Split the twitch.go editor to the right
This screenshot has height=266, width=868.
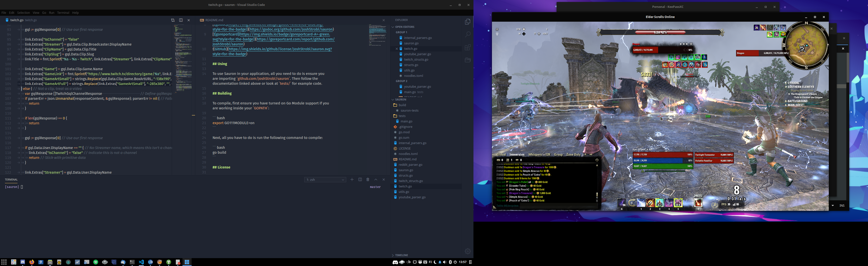(x=181, y=20)
